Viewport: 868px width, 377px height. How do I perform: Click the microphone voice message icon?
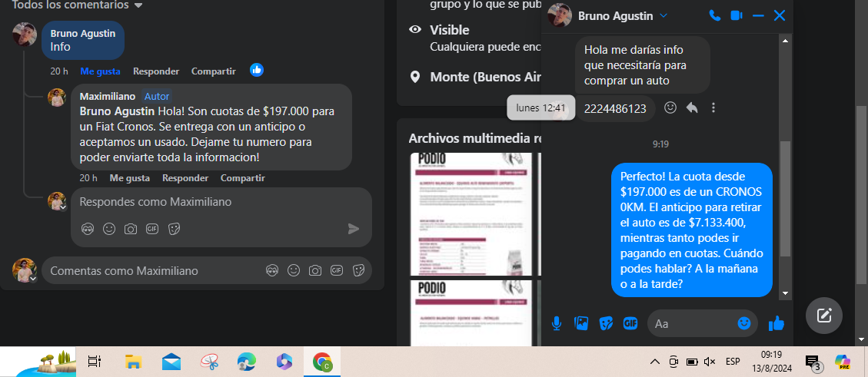tap(557, 323)
